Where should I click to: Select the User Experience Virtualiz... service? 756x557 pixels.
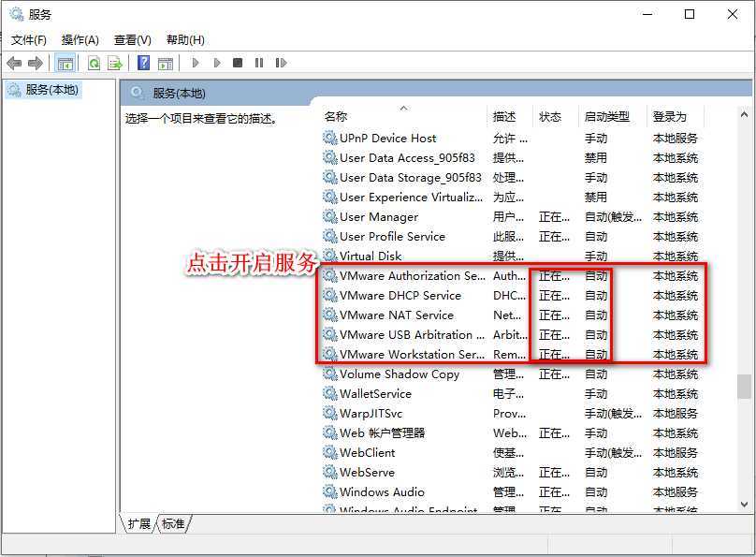click(411, 197)
